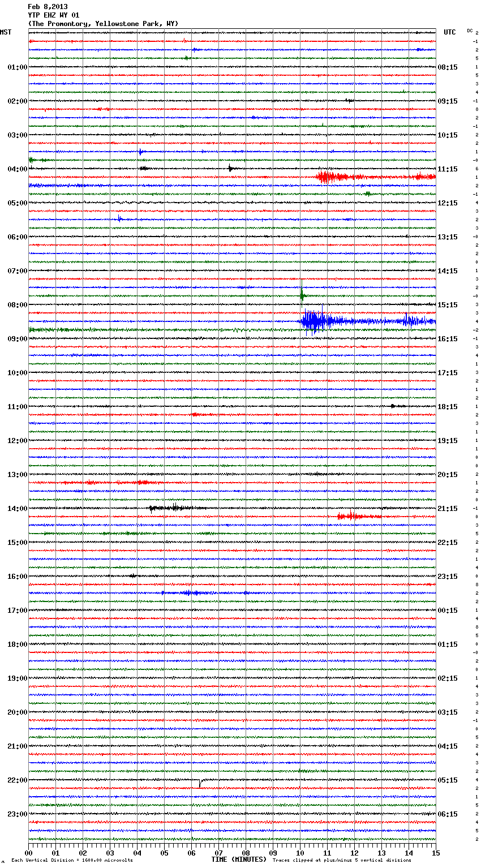The image size is (481, 868).
Task: Click the '17:15' UTC time label
Action: pyautogui.click(x=448, y=373)
